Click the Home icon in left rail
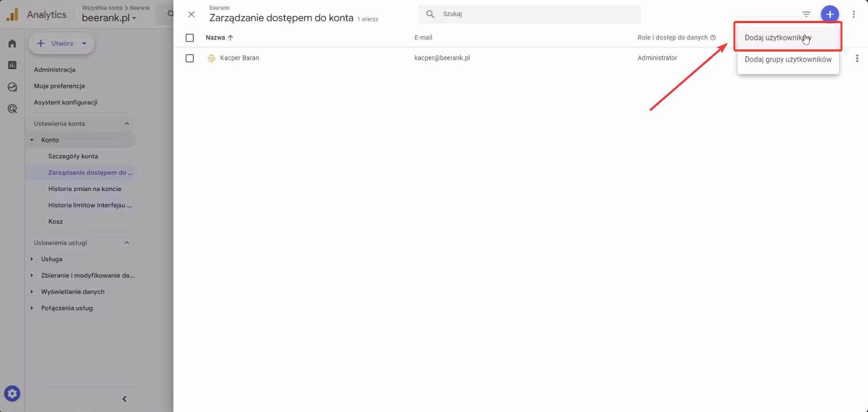This screenshot has width=868, height=412. (12, 44)
